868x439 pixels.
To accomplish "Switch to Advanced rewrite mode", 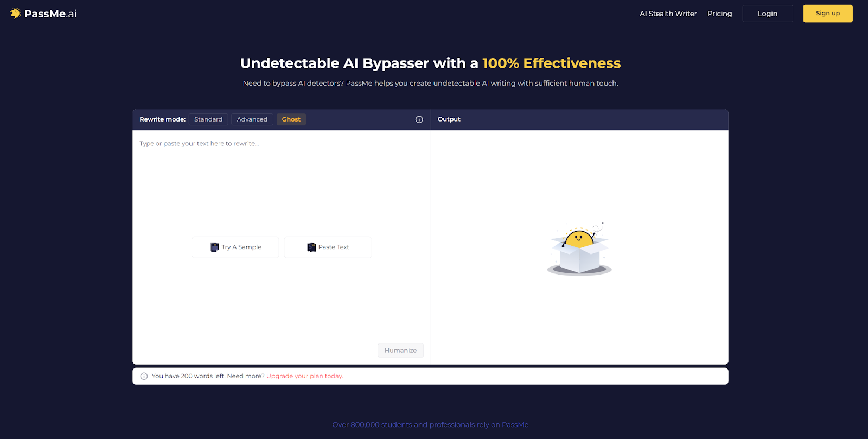I will 252,119.
